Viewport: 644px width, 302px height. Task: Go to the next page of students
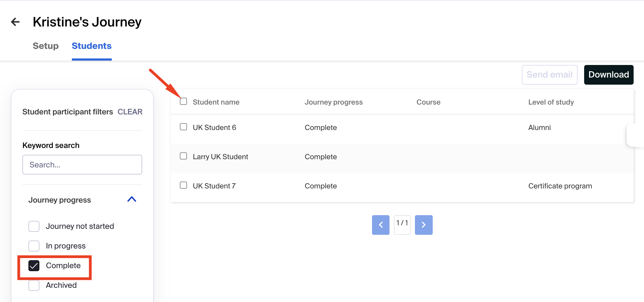[x=424, y=225]
